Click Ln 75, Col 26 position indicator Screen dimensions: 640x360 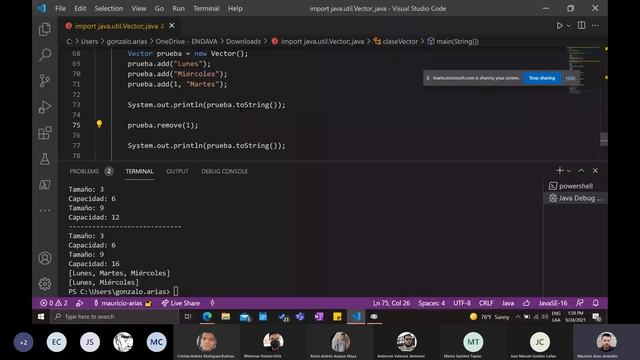tap(391, 303)
